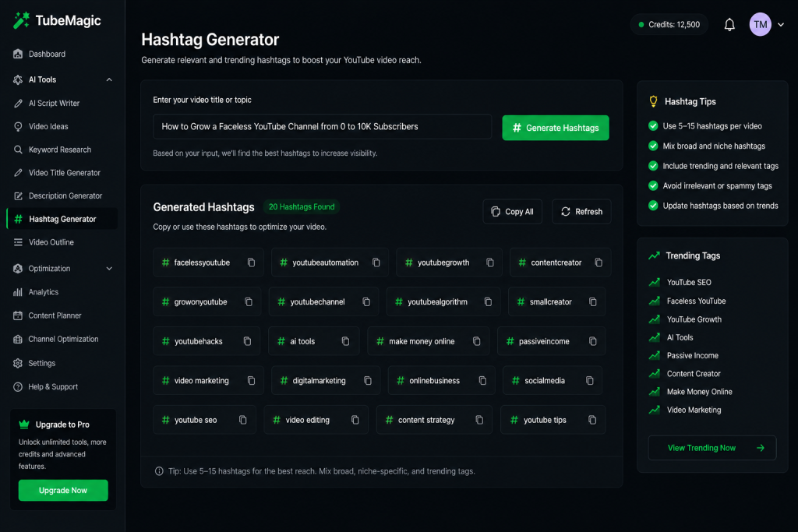The image size is (798, 532).
Task: Open the account dropdown chevron
Action: click(781, 24)
